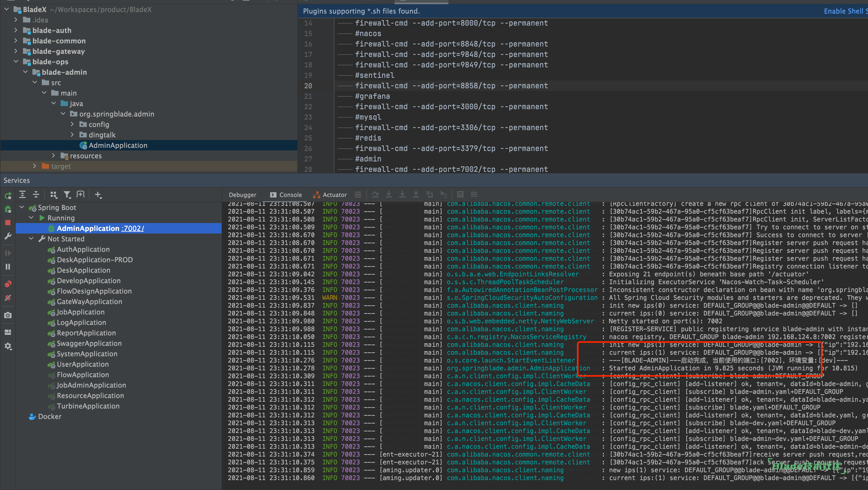Image resolution: width=868 pixels, height=490 pixels.
Task: Click the Evaluate Expression calculator icon
Action: [460, 195]
